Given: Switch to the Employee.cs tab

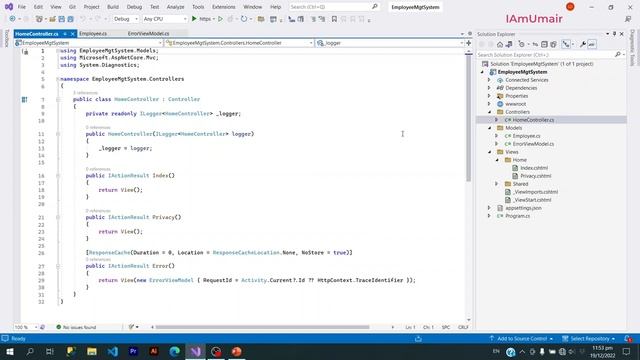Looking at the screenshot, I should [93, 33].
